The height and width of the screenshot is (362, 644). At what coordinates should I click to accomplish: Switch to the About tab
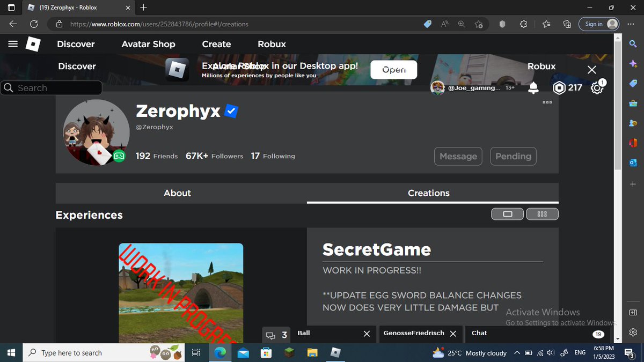point(181,193)
